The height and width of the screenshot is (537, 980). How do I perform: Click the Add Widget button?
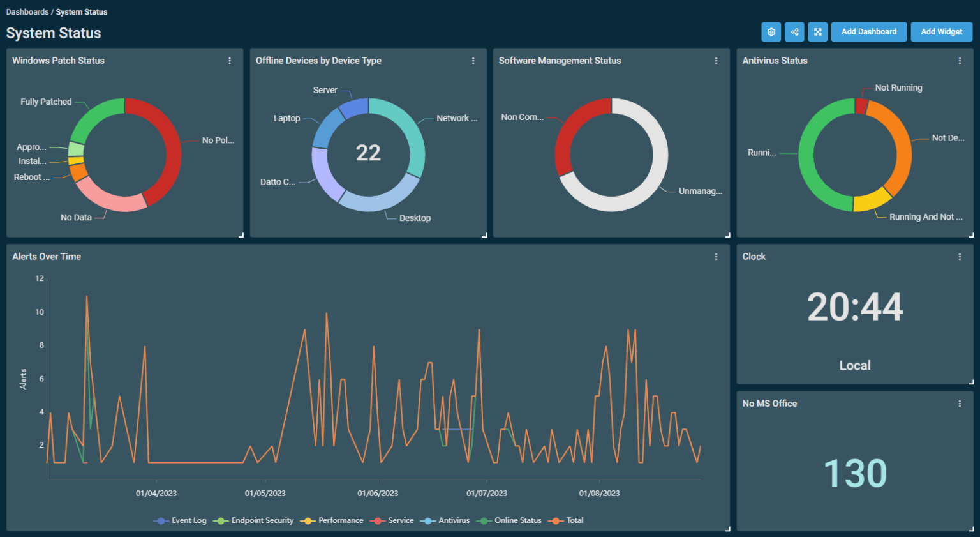point(942,32)
